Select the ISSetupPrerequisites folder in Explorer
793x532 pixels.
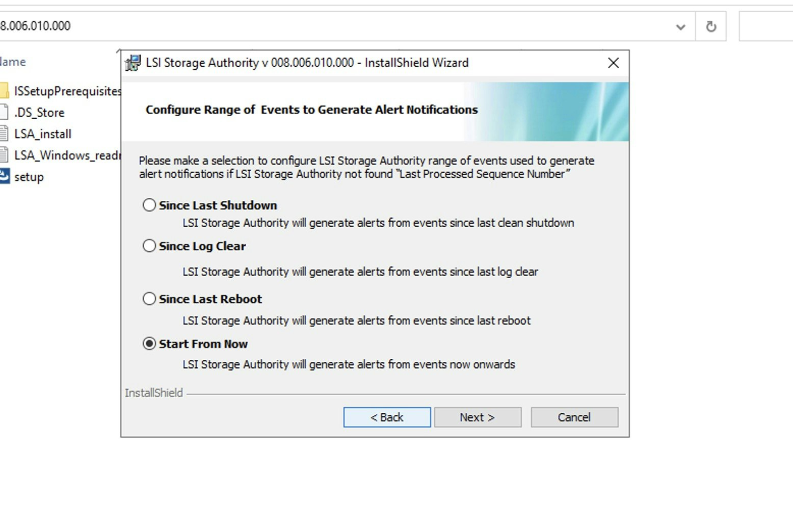[61, 91]
